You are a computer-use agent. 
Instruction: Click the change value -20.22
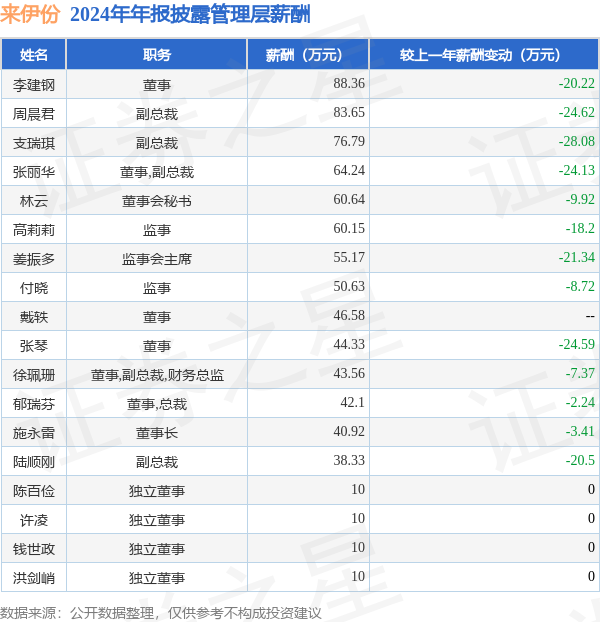(577, 83)
